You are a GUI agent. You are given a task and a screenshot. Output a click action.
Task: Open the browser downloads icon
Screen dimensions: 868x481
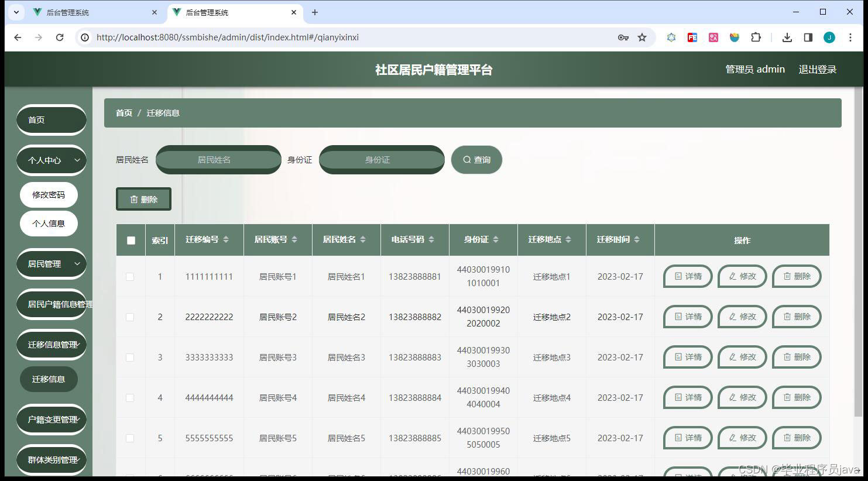(787, 37)
